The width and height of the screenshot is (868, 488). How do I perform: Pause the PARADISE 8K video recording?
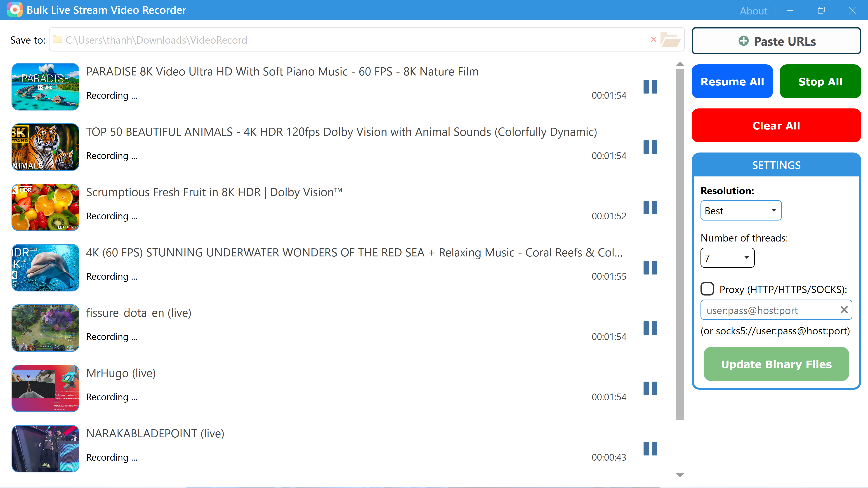650,87
